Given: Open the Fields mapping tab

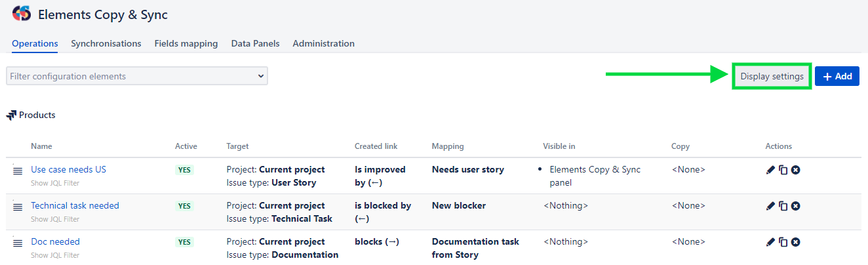Looking at the screenshot, I should [x=186, y=43].
